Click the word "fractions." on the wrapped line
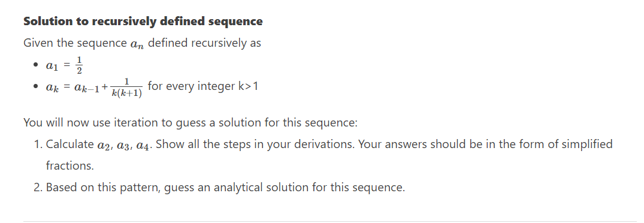This screenshot has width=644, height=223. pos(70,166)
